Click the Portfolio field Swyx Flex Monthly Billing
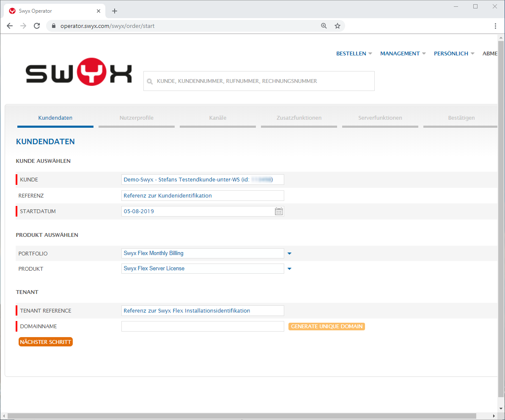The image size is (505, 420). [203, 253]
